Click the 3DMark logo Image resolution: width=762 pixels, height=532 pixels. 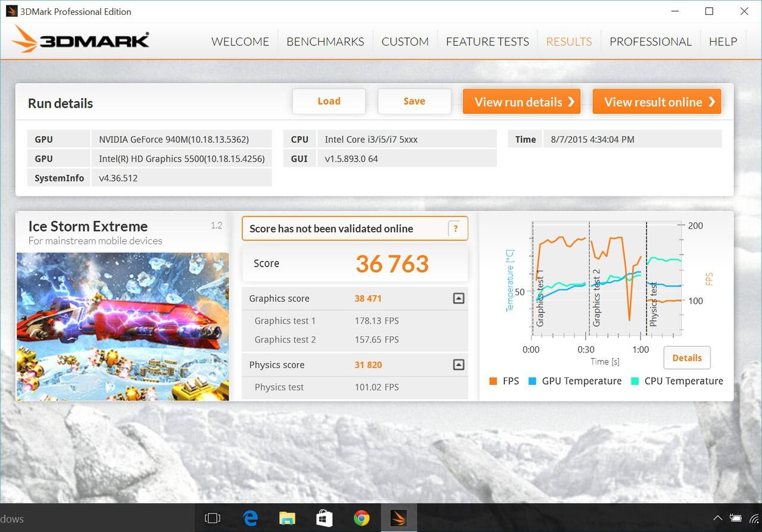tap(80, 40)
